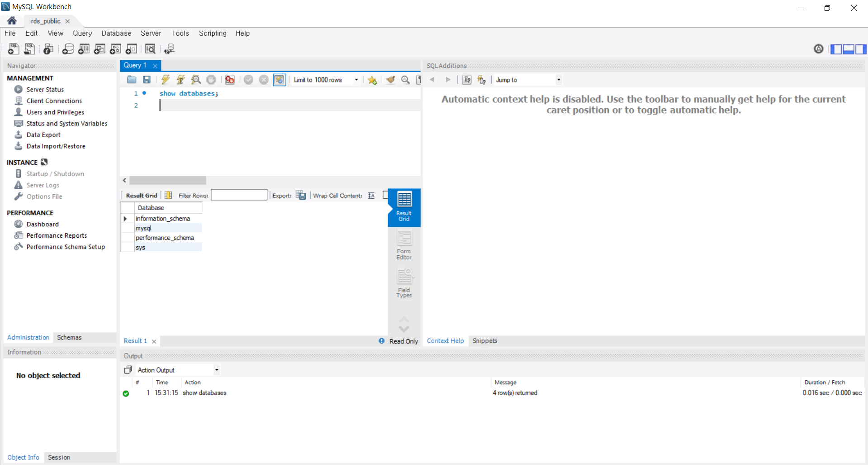Screen dimensions: 868x465
Task: Open Client Connections
Action: (x=54, y=101)
